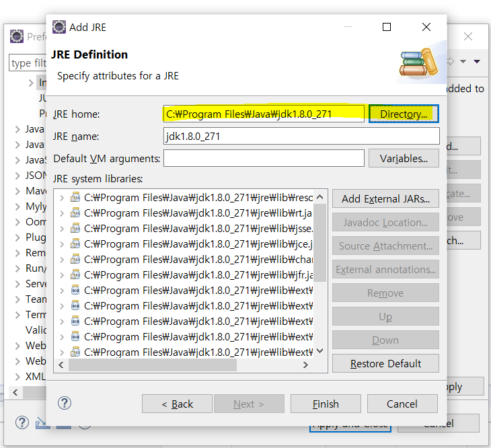Expand the charsets jar library entry
This screenshot has height=448, width=491.
click(62, 260)
